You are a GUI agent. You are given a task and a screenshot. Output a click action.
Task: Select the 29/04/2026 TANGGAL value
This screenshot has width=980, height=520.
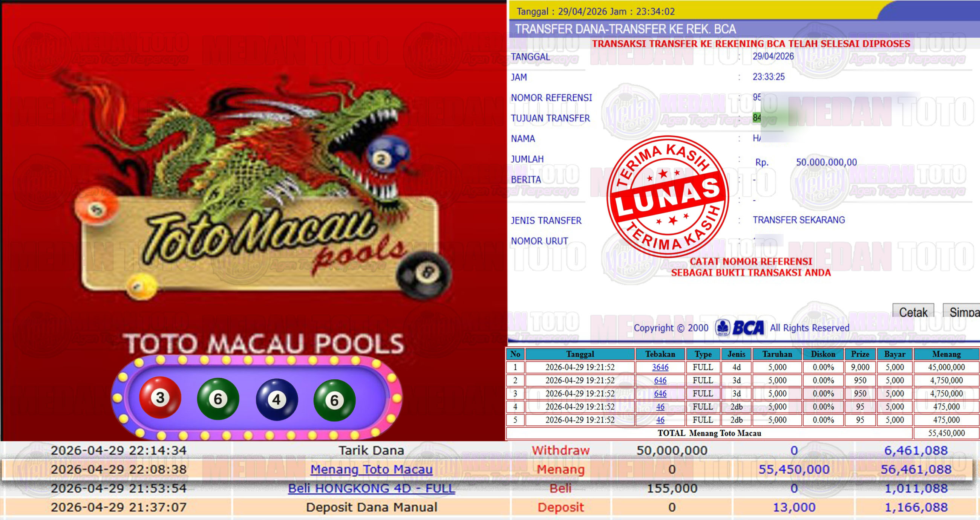point(773,56)
